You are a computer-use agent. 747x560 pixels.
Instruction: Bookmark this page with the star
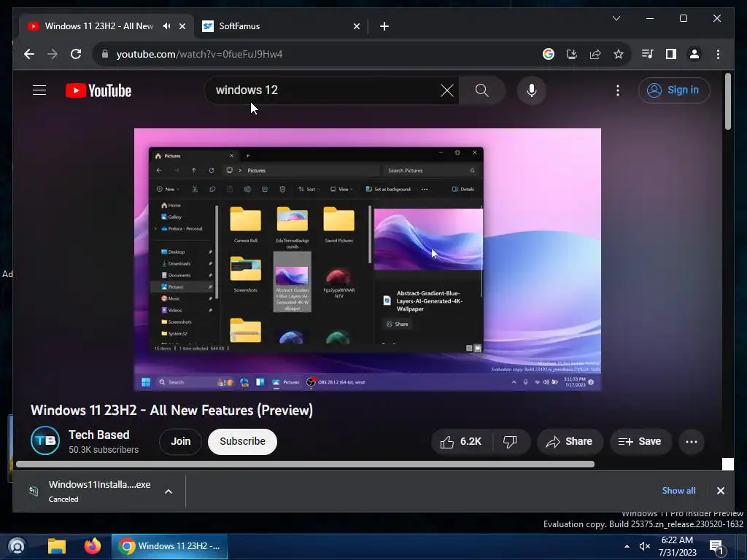click(619, 54)
